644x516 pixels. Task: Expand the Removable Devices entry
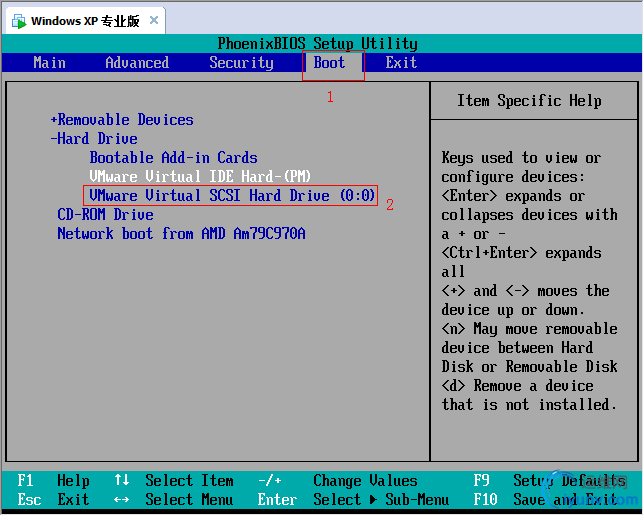coord(122,120)
